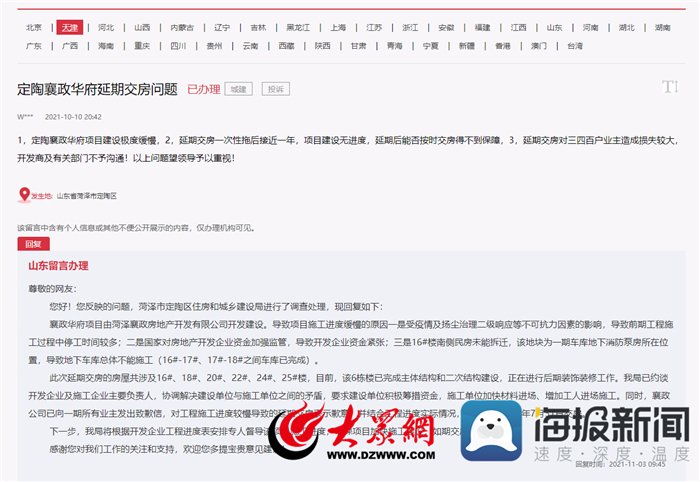Choose the 内蒙古 region tab

point(182,28)
